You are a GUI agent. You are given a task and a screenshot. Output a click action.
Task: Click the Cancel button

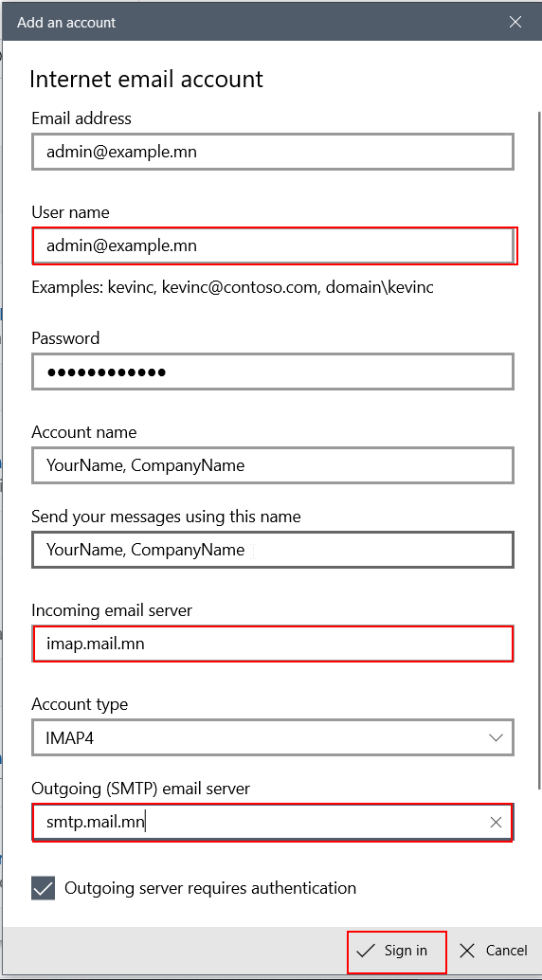click(494, 951)
